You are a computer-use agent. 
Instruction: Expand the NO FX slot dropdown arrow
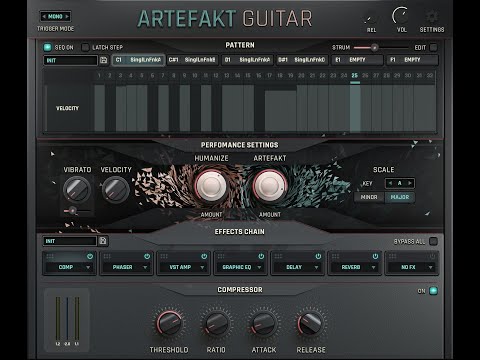431,267
